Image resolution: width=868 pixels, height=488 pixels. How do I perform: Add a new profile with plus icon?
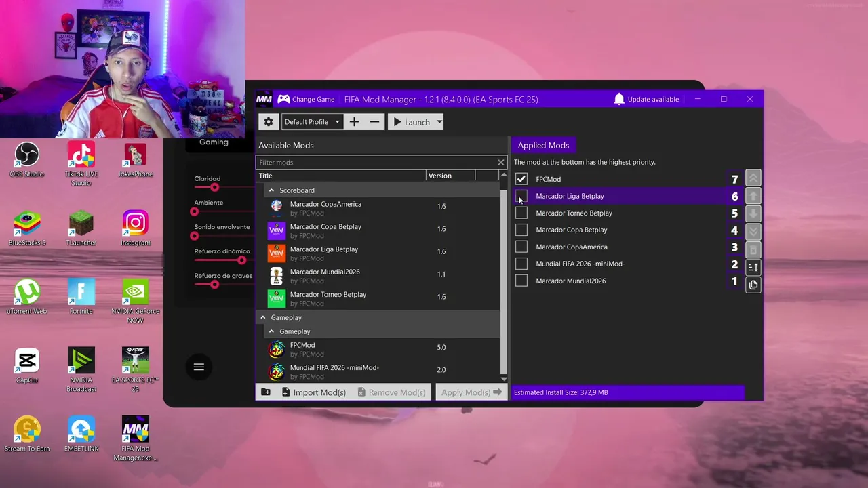click(354, 122)
